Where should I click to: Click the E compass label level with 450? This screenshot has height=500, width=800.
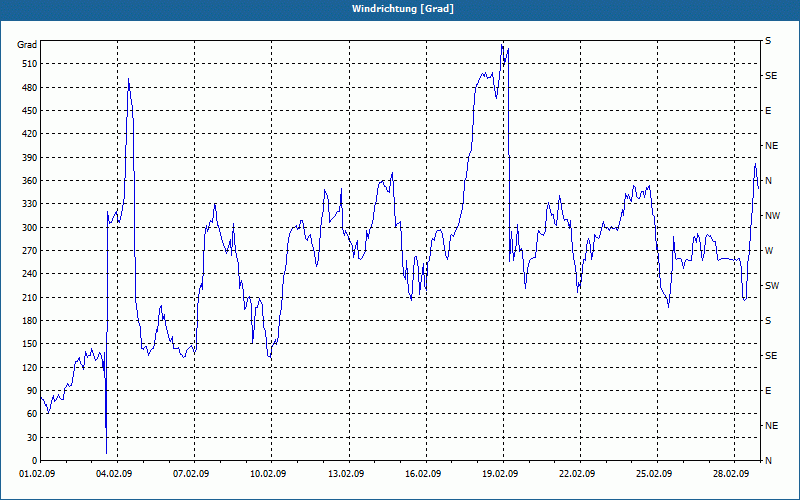pos(768,111)
